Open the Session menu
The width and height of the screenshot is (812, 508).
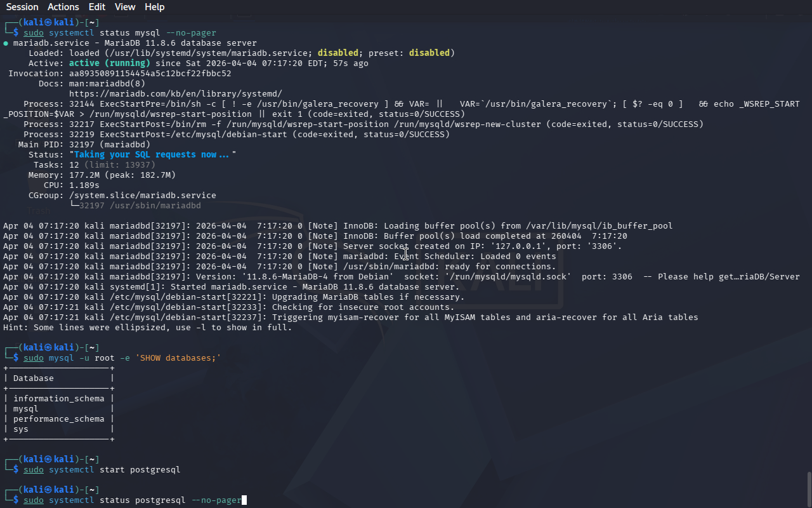coord(22,7)
